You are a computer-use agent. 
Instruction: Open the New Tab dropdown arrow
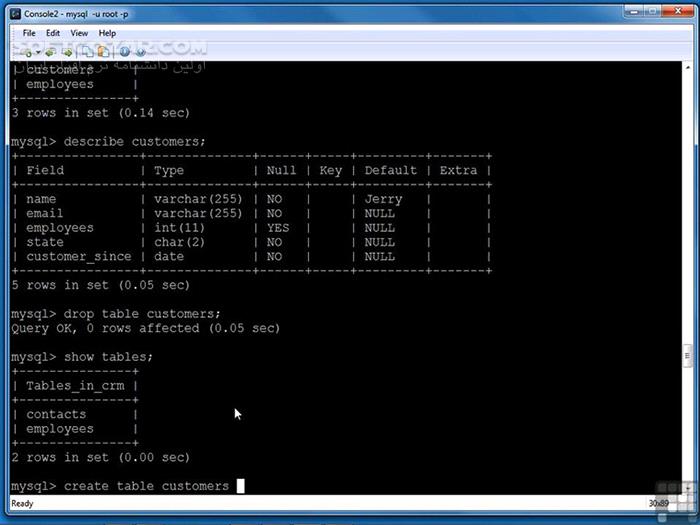(38, 53)
